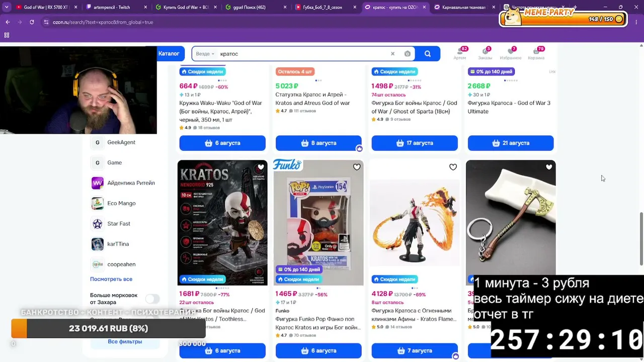Select Eco Mango seller logo
This screenshot has width=644, height=362.
[x=98, y=203]
